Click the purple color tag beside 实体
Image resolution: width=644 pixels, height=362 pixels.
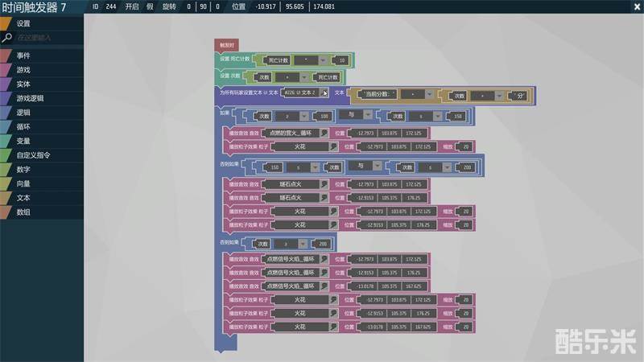[5, 84]
